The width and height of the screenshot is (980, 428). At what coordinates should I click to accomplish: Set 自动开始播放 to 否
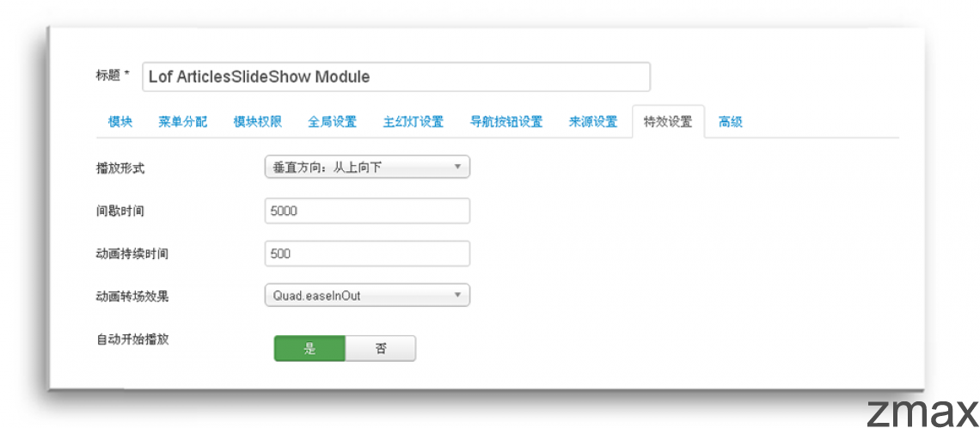381,349
